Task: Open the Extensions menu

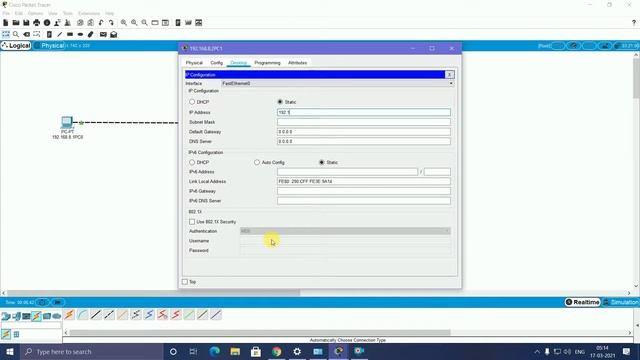Action: (89, 13)
